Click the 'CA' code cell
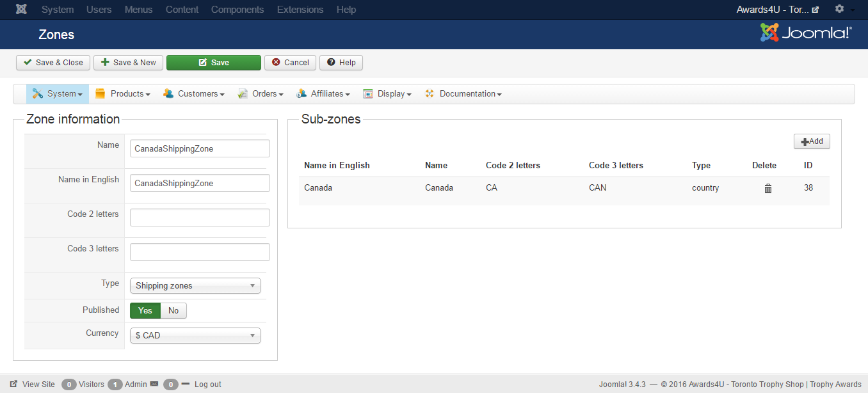 point(492,188)
